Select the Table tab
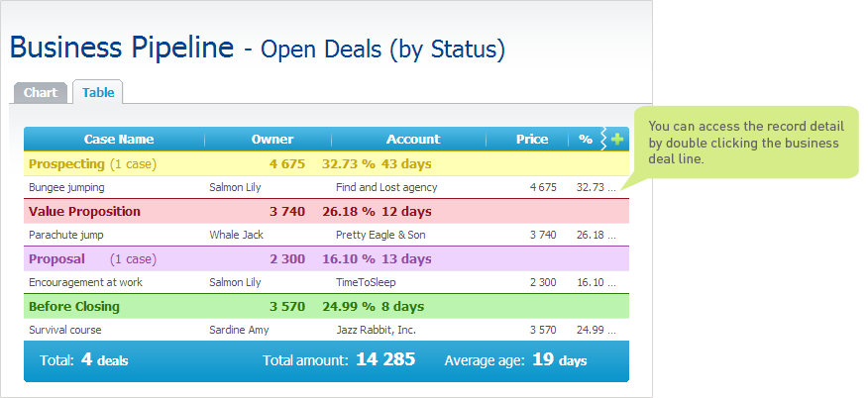 coord(98,92)
